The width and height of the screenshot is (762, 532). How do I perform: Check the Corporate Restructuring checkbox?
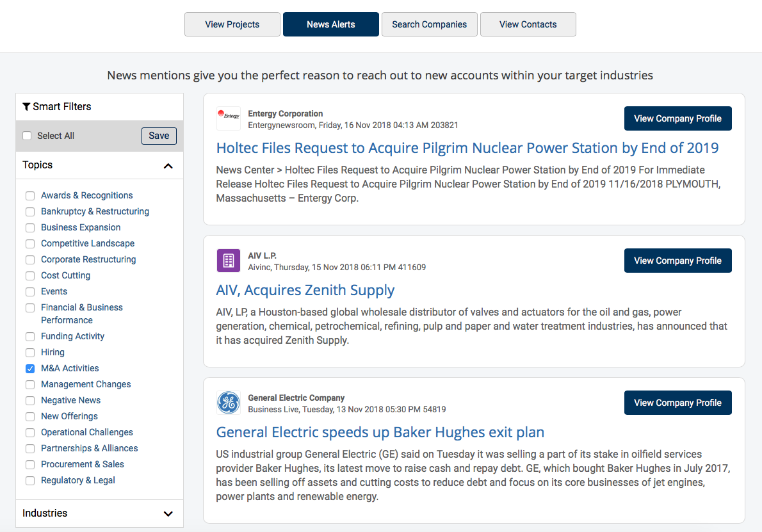coord(30,260)
